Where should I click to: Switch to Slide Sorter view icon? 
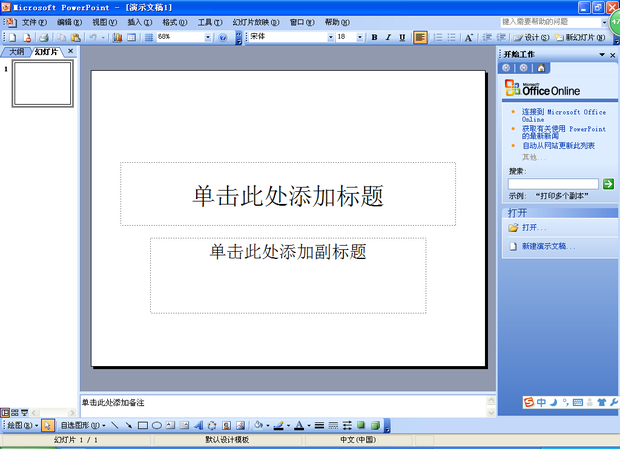click(15, 413)
